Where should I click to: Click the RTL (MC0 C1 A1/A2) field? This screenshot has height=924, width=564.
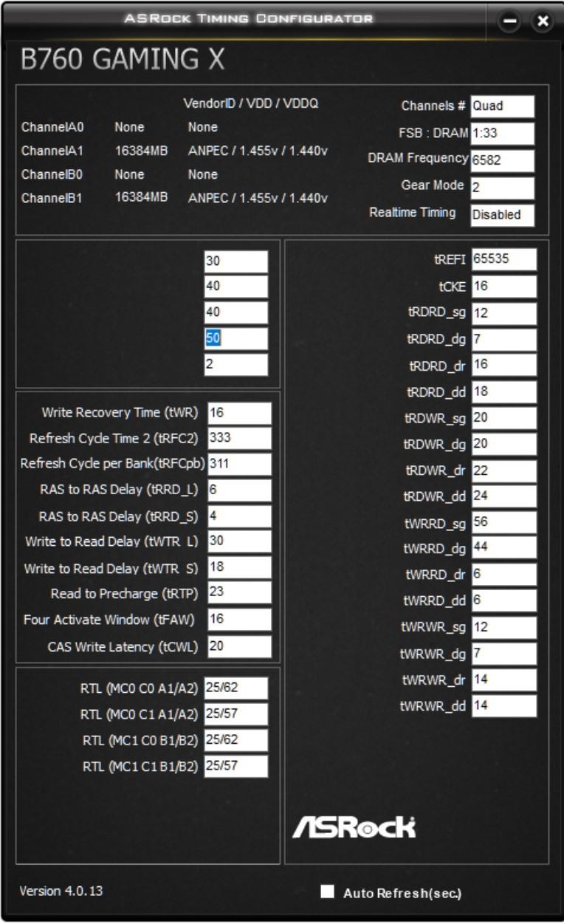tap(236, 714)
